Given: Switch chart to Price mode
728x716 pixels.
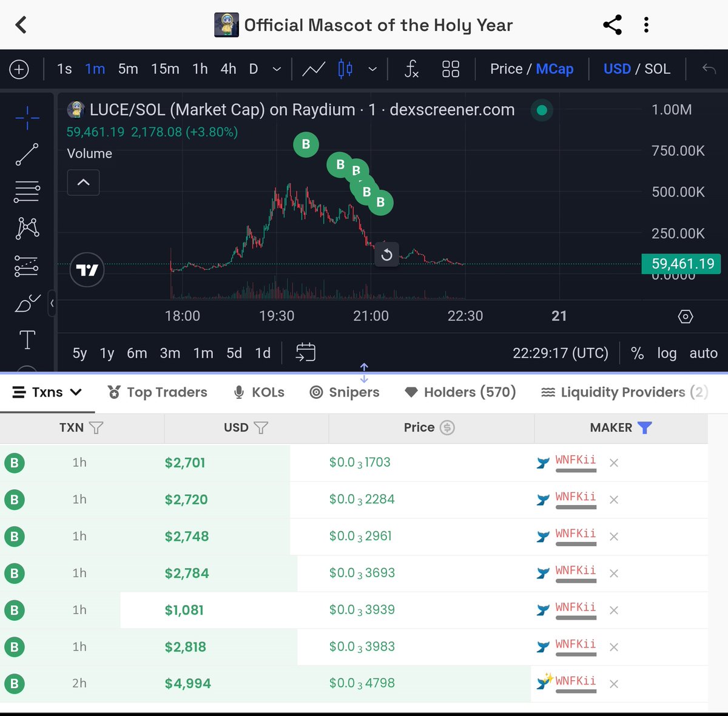Looking at the screenshot, I should (x=506, y=69).
